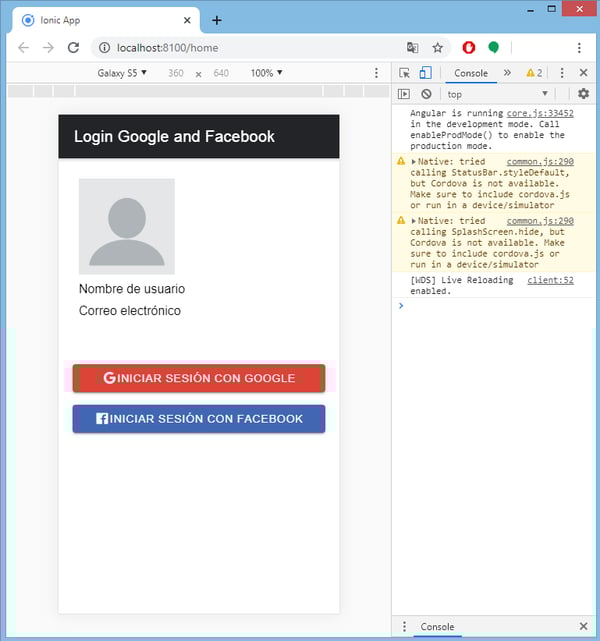Click the address bar URL field
The image size is (600, 641).
(250, 47)
